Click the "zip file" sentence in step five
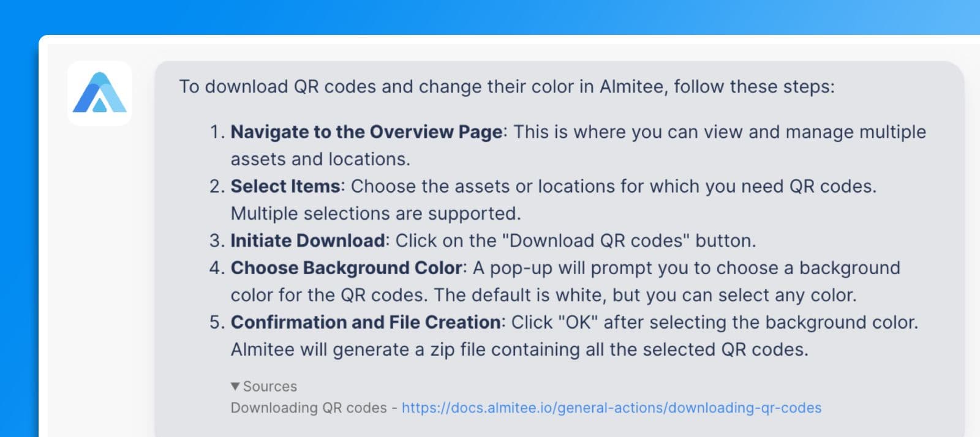980x437 pixels. [519, 349]
